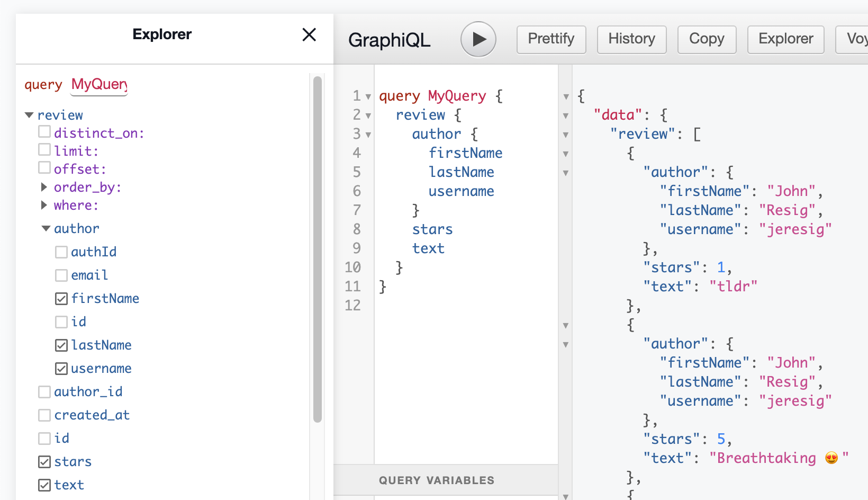Edit the MyQuery name field
The image size is (868, 500).
point(99,85)
